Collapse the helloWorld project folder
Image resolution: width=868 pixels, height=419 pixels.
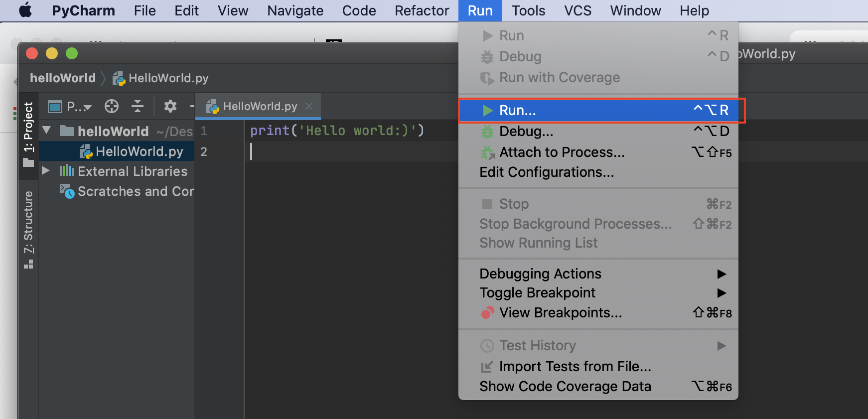[x=47, y=131]
